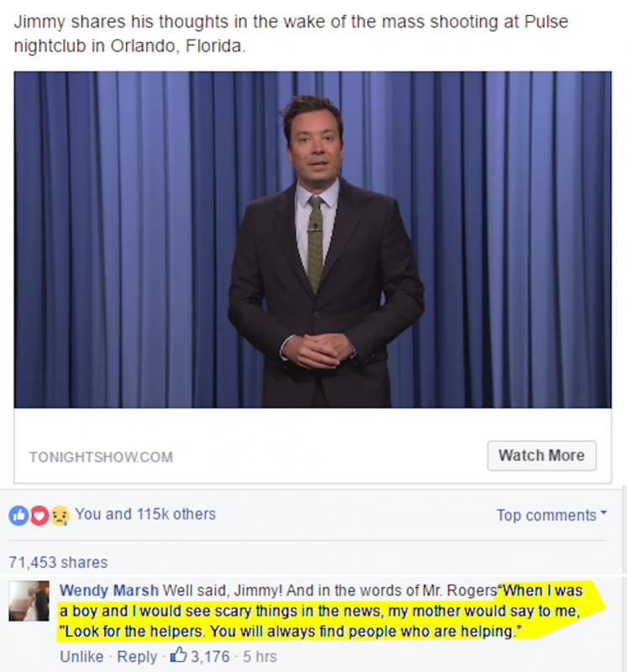
Task: Click the Watch More button
Action: 541,455
